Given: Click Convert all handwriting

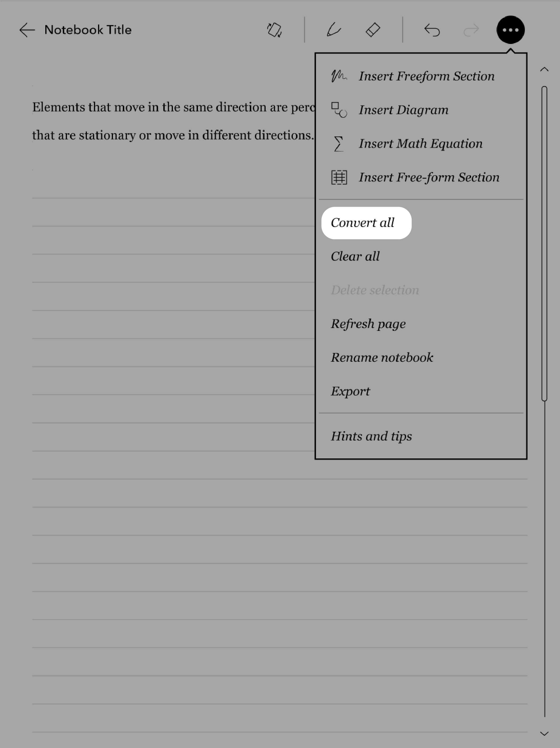Looking at the screenshot, I should click(362, 222).
